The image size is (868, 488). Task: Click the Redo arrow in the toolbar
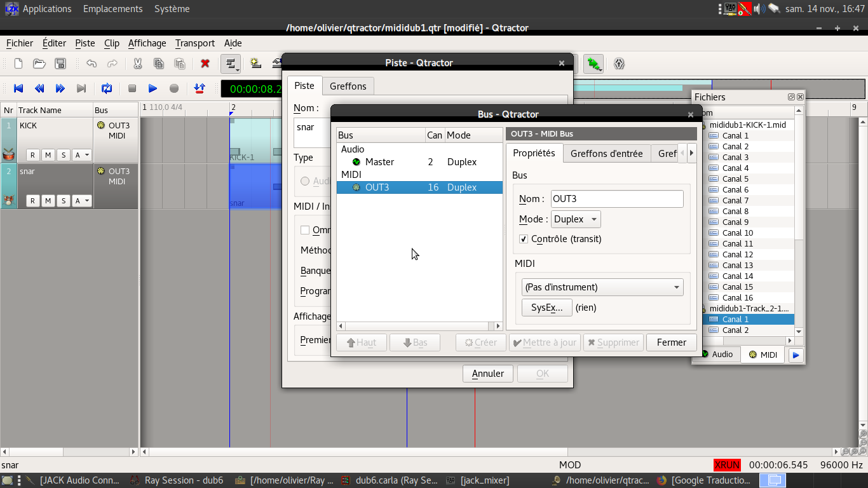coord(112,64)
